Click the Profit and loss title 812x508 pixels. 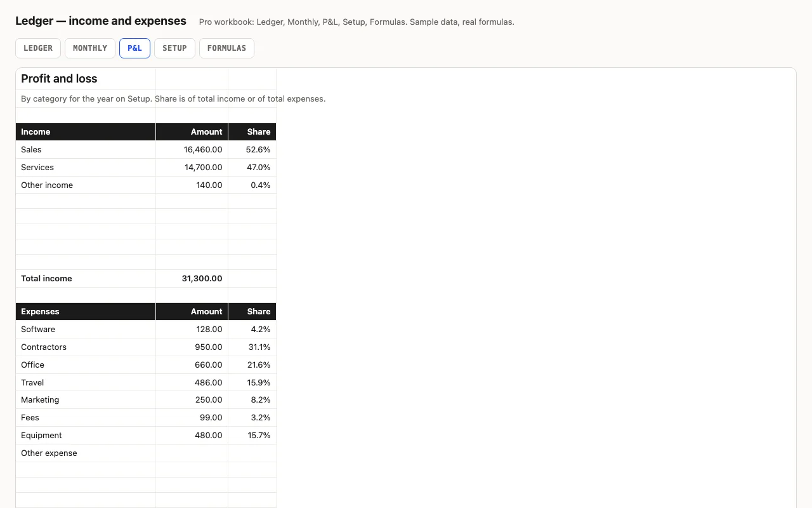click(59, 79)
